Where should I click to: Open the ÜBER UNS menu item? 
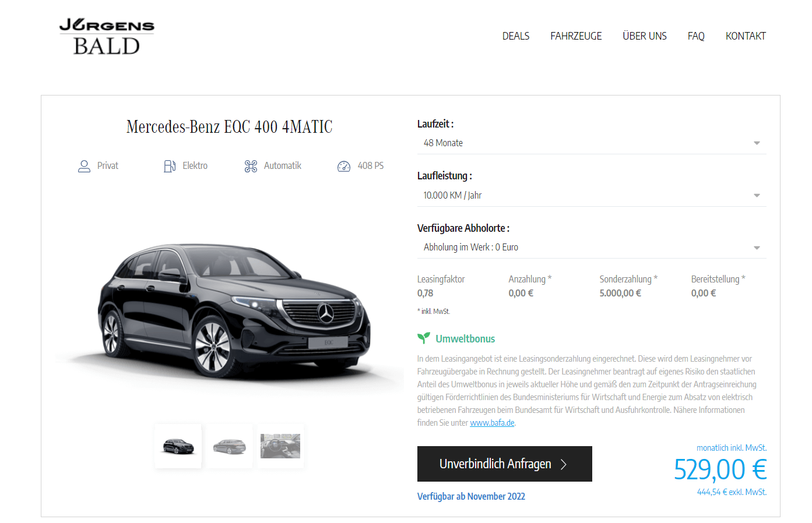(x=645, y=36)
